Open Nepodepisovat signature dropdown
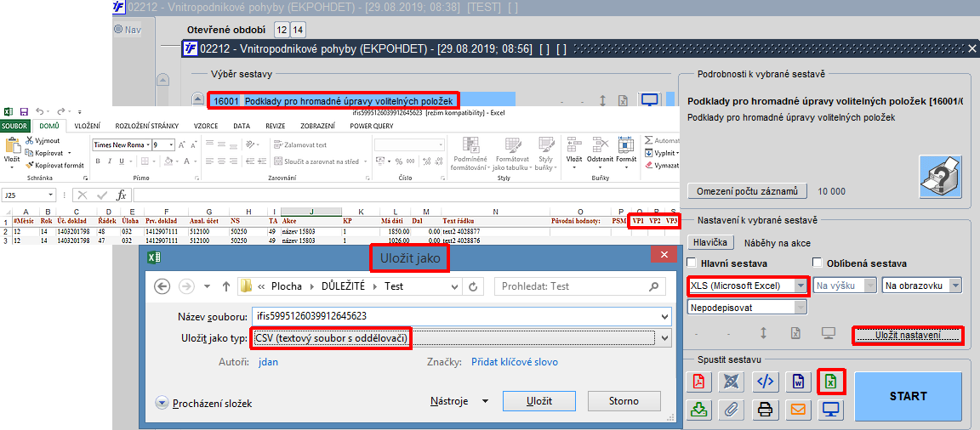Image resolution: width=980 pixels, height=430 pixels. 801,307
